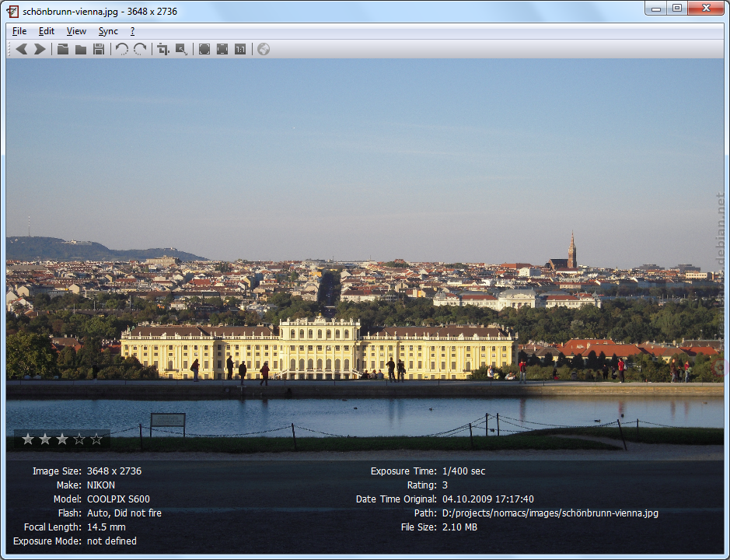Click the nomacs icon in the title bar
730x560 pixels.
tap(12, 11)
